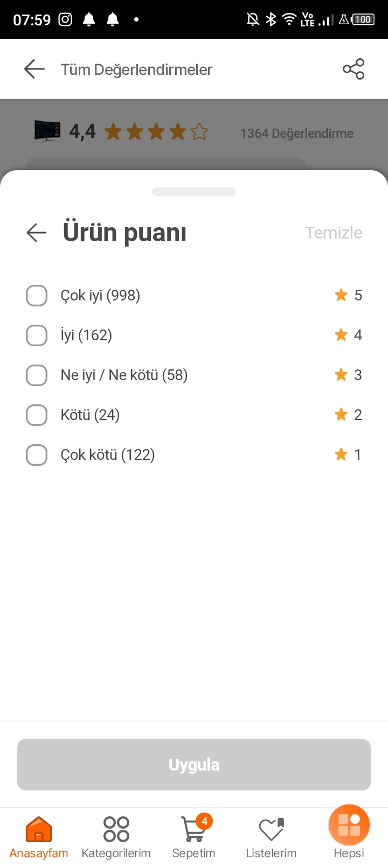Tap the share icon in header

point(354,69)
